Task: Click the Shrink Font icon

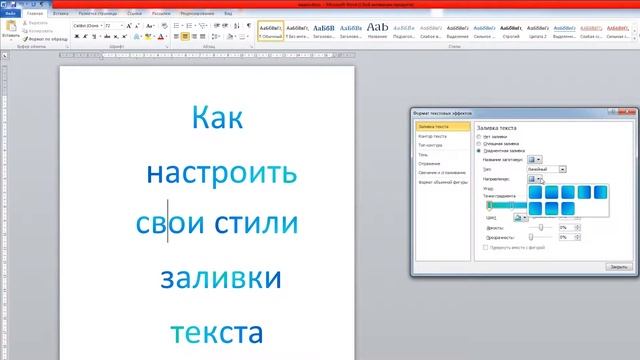Action: click(137, 26)
